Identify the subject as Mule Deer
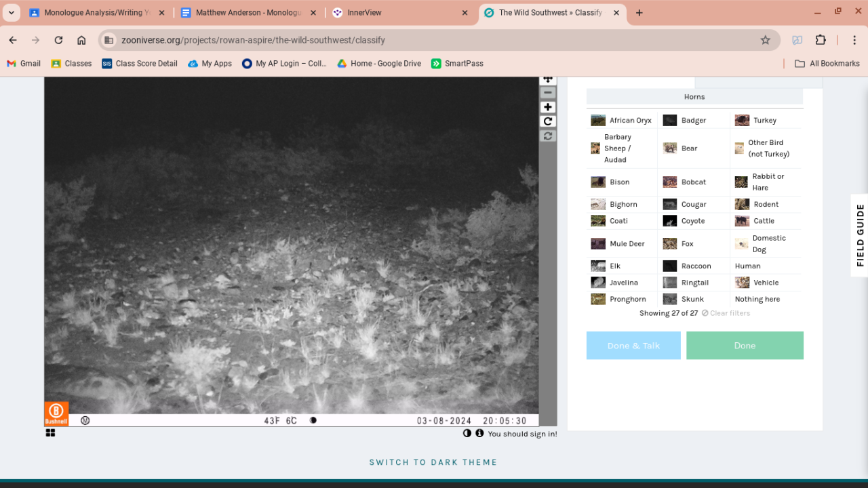This screenshot has width=868, height=488. pos(622,244)
